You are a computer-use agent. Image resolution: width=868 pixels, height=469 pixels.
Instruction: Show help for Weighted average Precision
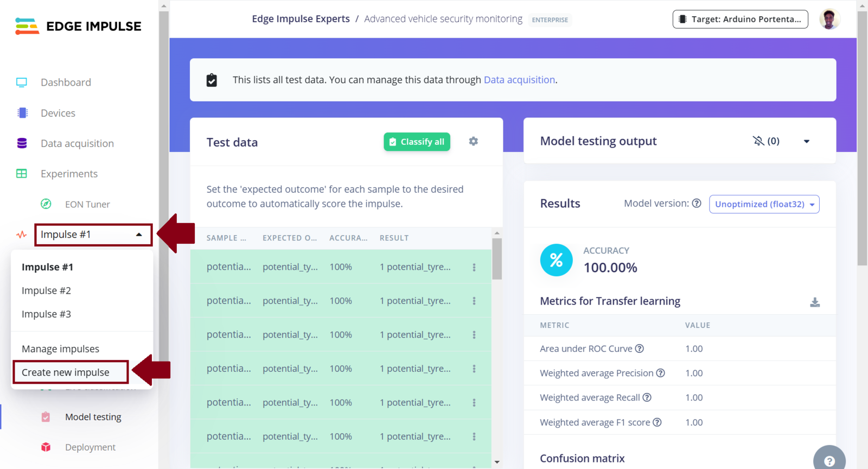(660, 373)
